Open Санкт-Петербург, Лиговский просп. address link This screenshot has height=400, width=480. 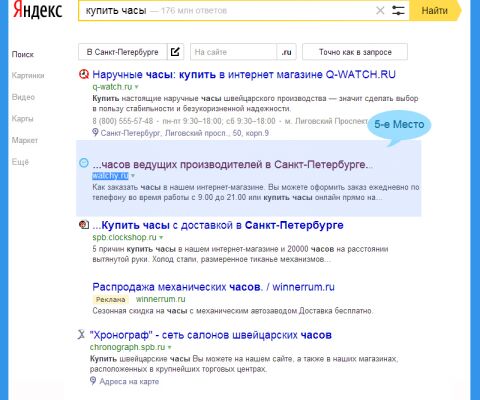[x=185, y=133]
